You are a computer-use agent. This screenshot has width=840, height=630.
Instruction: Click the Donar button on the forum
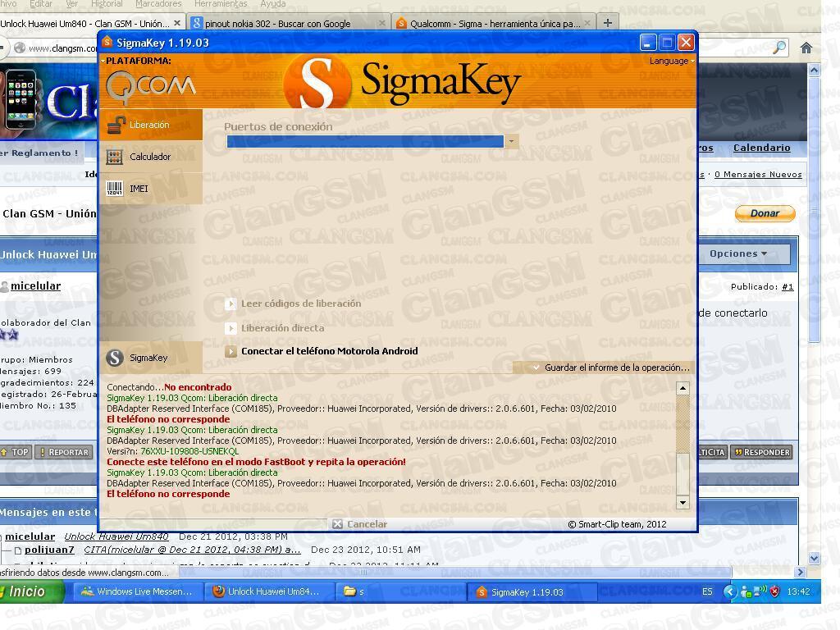[x=765, y=213]
